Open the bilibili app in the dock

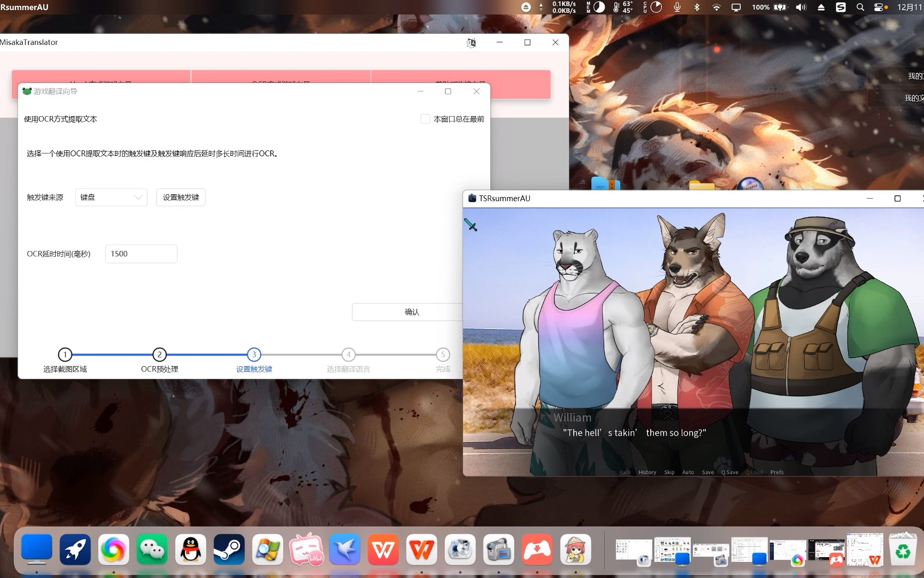(306, 550)
